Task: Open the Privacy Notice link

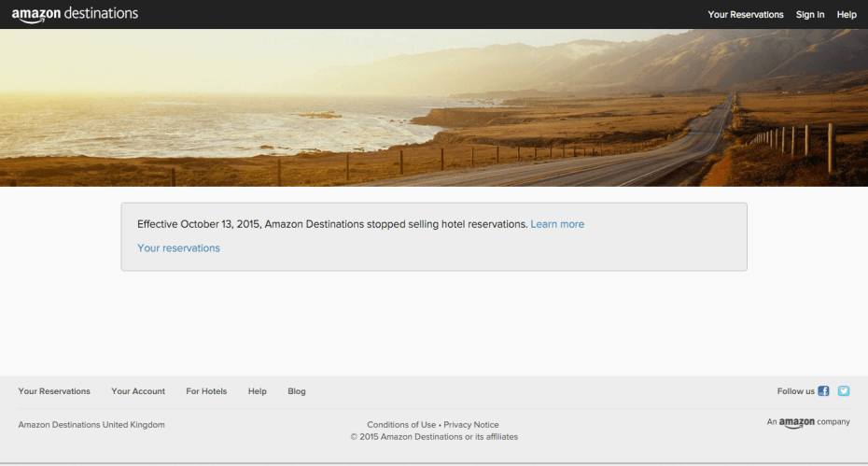Action: pyautogui.click(x=471, y=425)
